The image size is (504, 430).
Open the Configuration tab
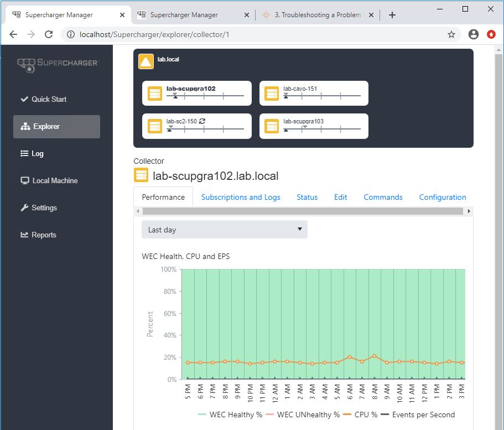(442, 197)
